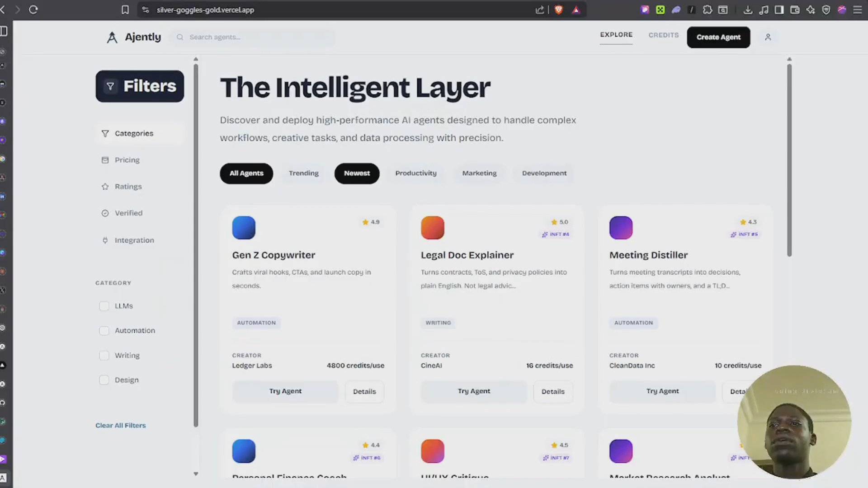Expand the Pricing filter section

(x=140, y=160)
